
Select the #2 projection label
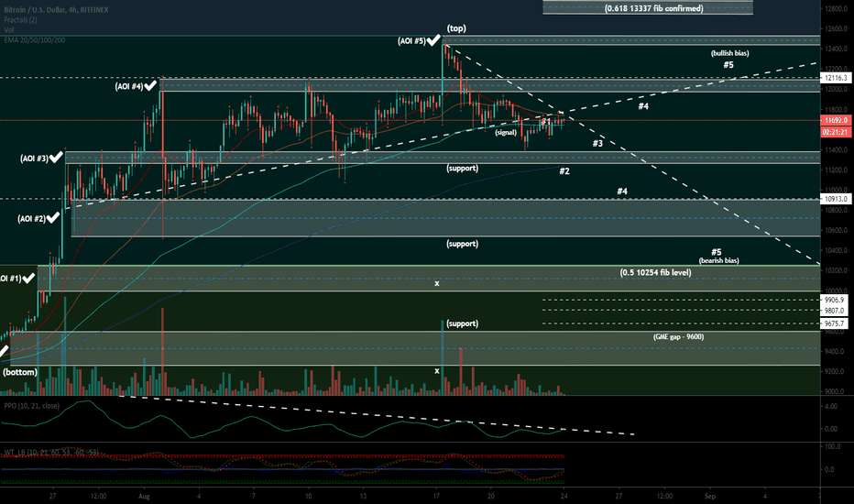pos(564,171)
